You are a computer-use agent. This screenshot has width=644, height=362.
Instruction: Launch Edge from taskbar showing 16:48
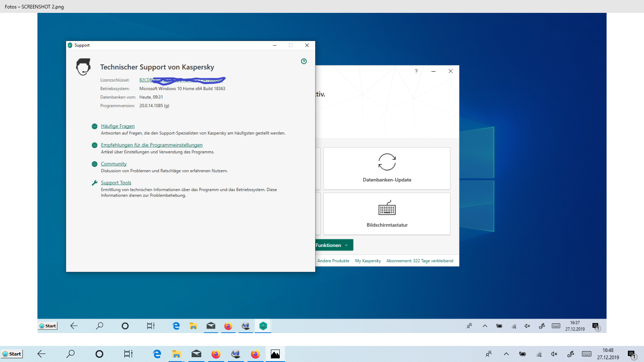(157, 354)
